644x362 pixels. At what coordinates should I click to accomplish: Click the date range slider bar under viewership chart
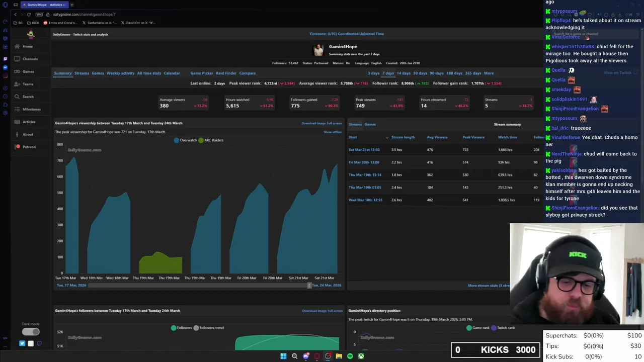(x=199, y=286)
